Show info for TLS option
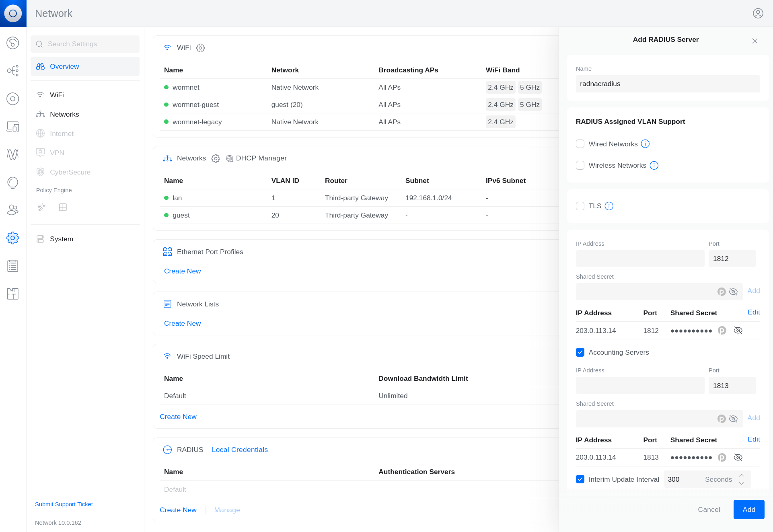This screenshot has height=532, width=773. [x=609, y=206]
